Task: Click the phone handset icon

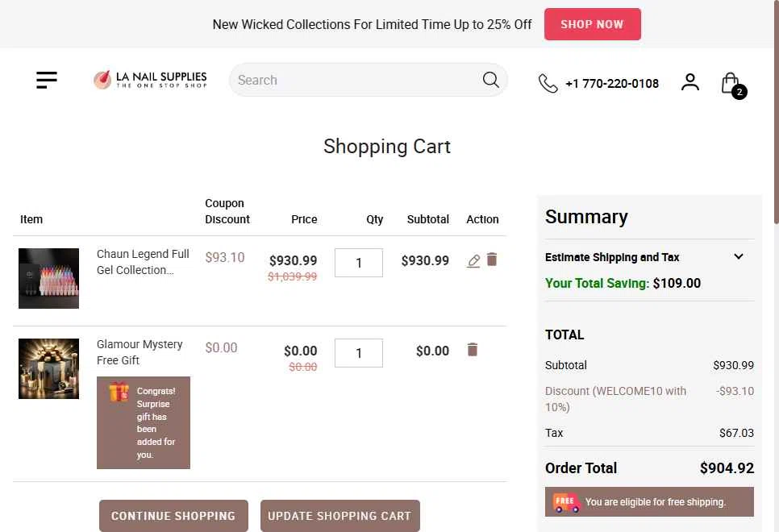Action: point(548,84)
